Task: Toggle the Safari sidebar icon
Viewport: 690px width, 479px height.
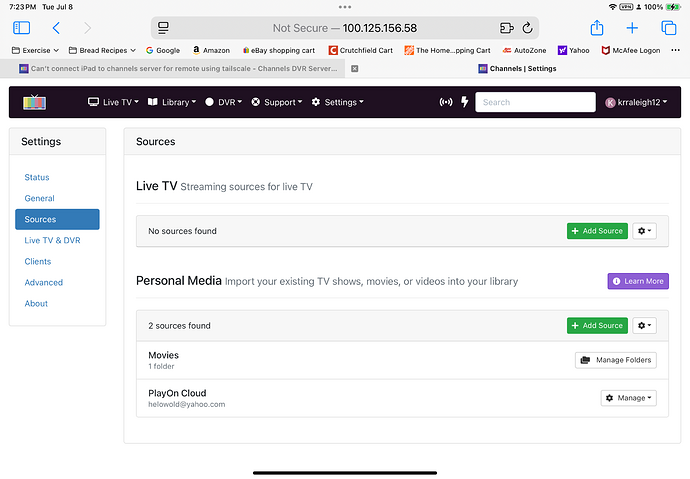Action: point(22,28)
